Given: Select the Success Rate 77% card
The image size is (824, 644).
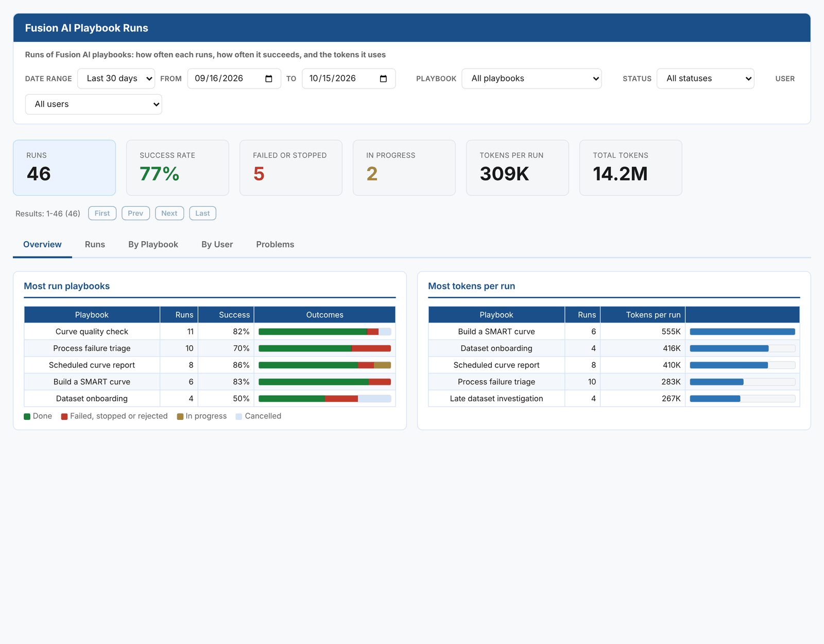Looking at the screenshot, I should click(178, 168).
